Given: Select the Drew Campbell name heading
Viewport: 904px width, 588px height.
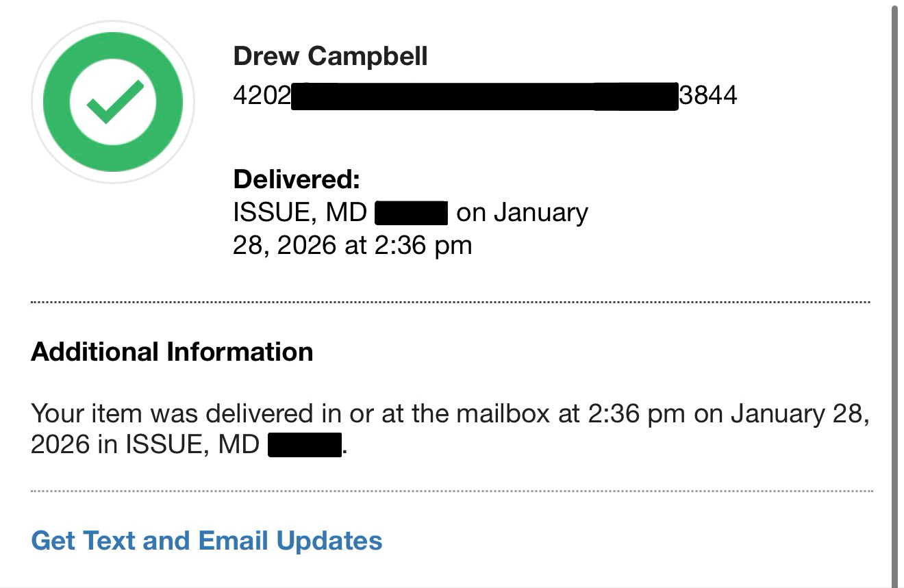Looking at the screenshot, I should click(x=330, y=56).
